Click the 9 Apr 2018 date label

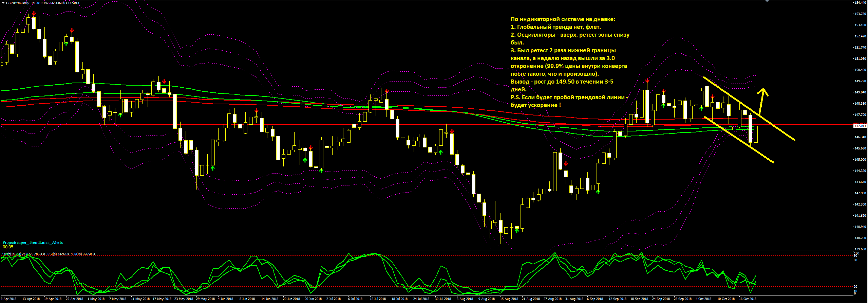[8, 299]
